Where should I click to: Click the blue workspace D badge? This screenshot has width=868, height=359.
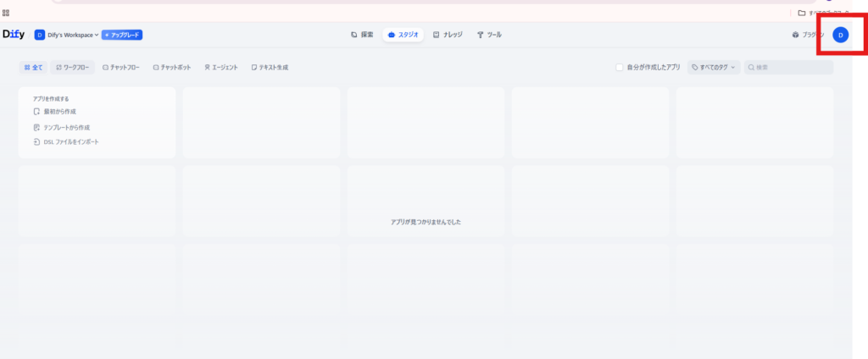tap(39, 35)
